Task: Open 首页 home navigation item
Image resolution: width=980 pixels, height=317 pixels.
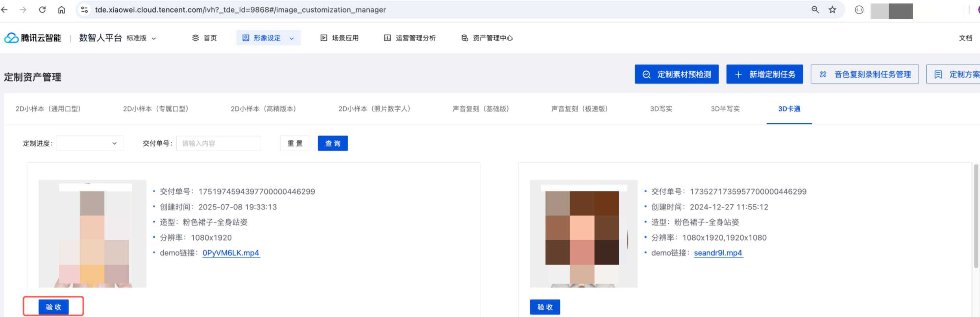Action: tap(204, 38)
